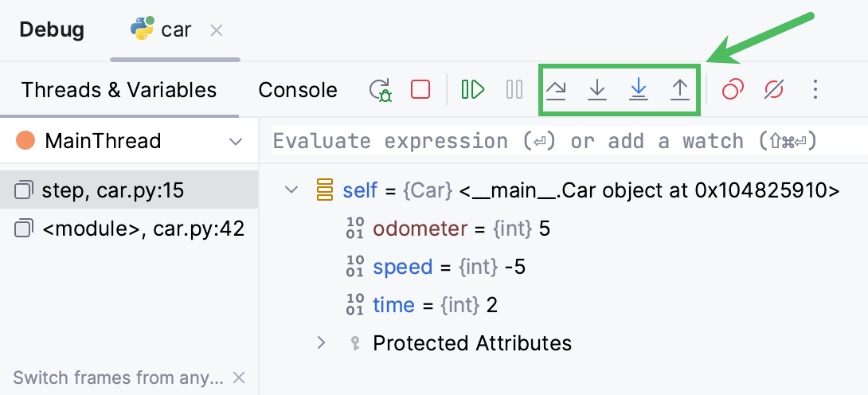868x395 pixels.
Task: Select the Threads & Variables tab
Action: click(119, 90)
